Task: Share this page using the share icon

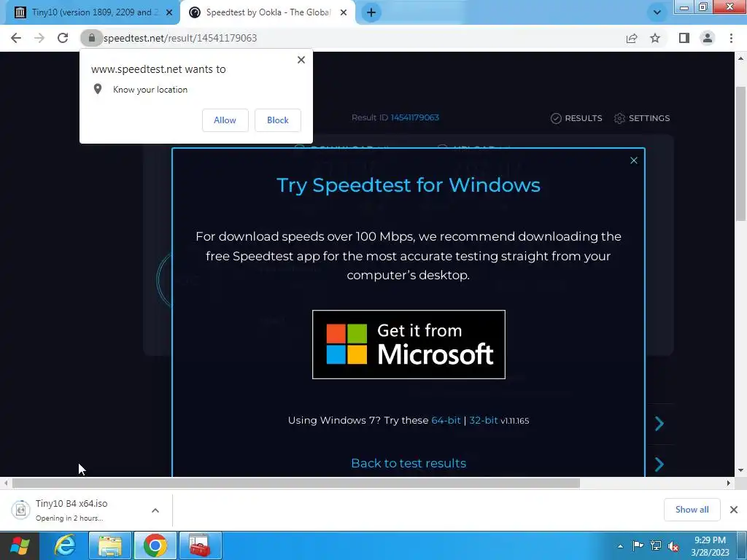Action: point(632,38)
